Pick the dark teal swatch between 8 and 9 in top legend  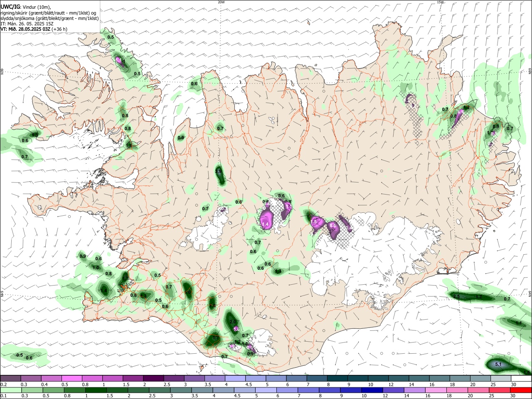tap(337, 379)
